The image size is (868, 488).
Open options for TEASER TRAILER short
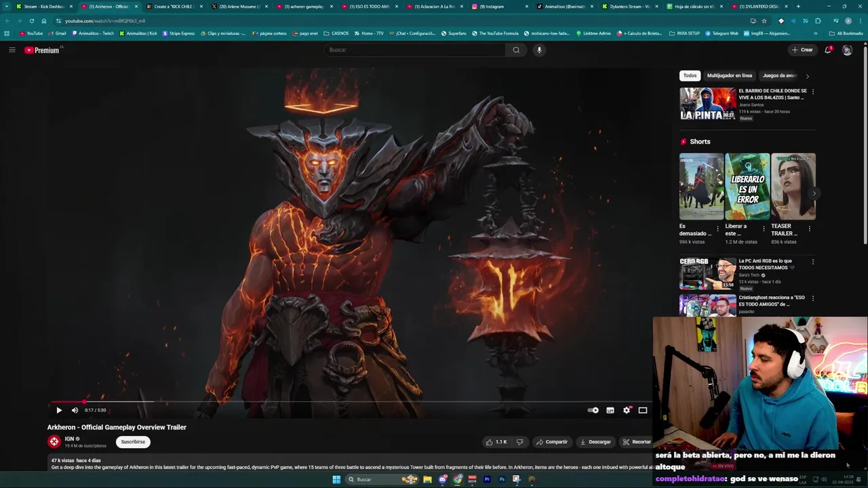(x=809, y=228)
